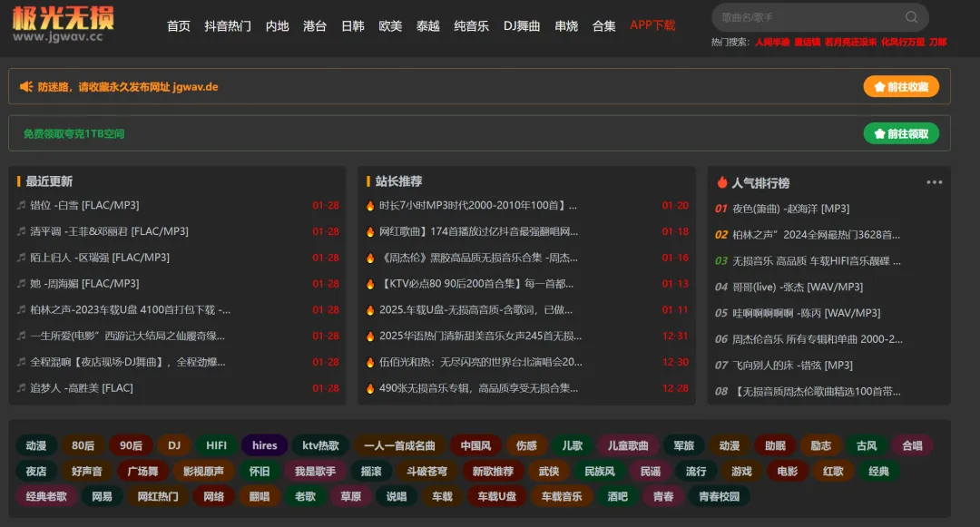980x527 pixels.
Task: Select the purple hires tag
Action: coord(264,445)
